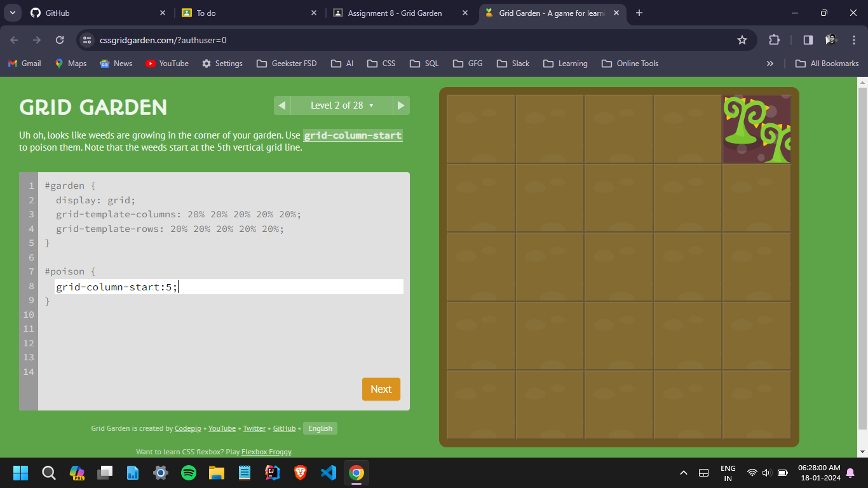Image resolution: width=868 pixels, height=488 pixels.
Task: Open the Level 2 of 28 dropdown
Action: click(x=342, y=105)
